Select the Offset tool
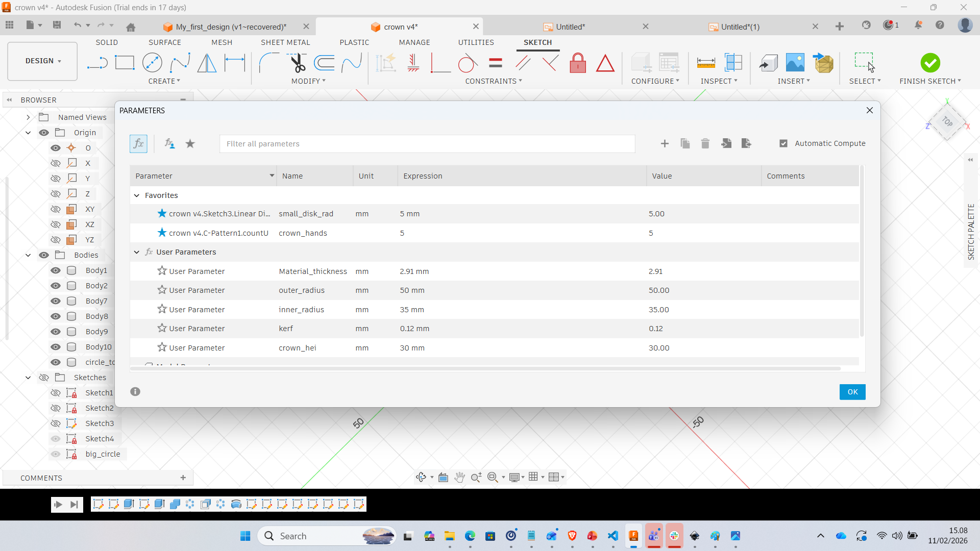 point(325,62)
